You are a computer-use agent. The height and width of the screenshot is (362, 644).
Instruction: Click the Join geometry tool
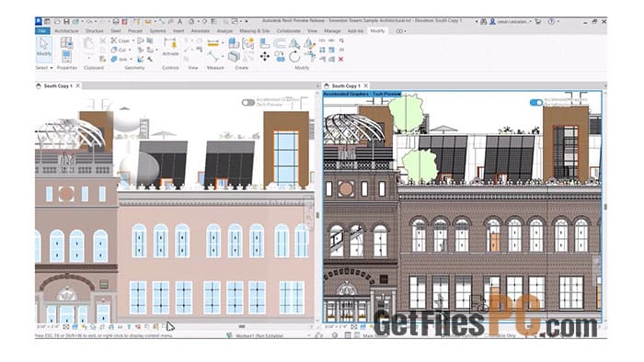pos(119,60)
